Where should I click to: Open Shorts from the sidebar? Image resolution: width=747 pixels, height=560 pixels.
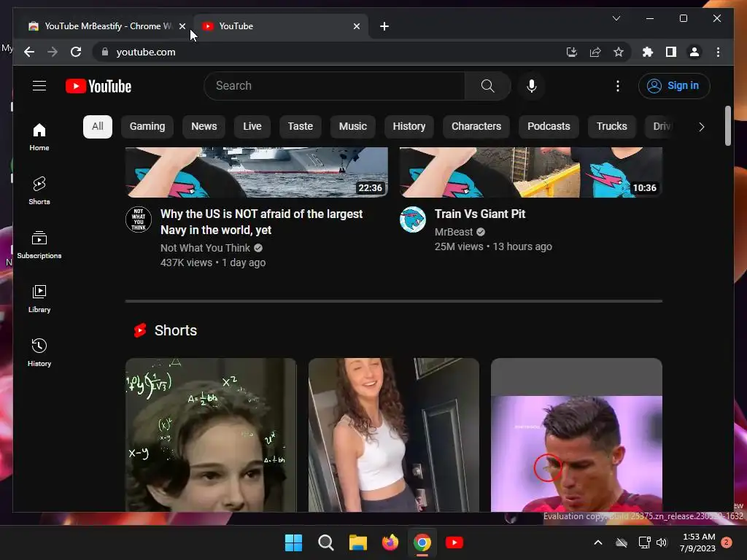click(x=39, y=191)
